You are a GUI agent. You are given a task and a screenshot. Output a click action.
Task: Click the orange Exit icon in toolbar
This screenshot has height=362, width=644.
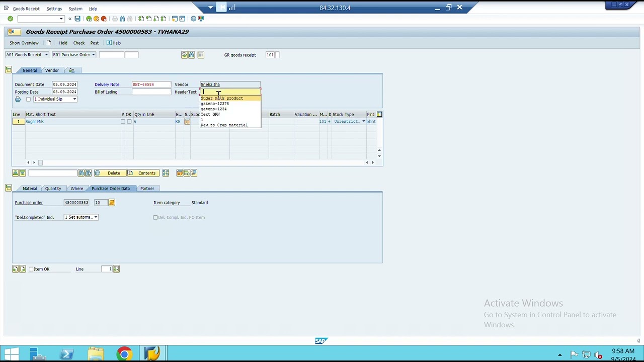click(x=96, y=19)
